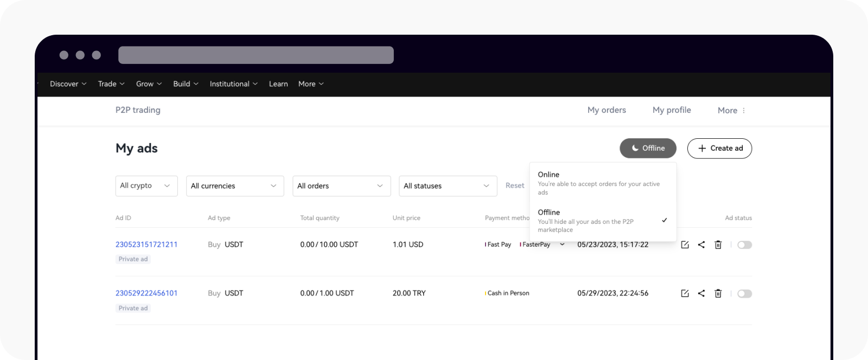Click the 0.00 / 1.00 USDT quantity

[x=327, y=293]
